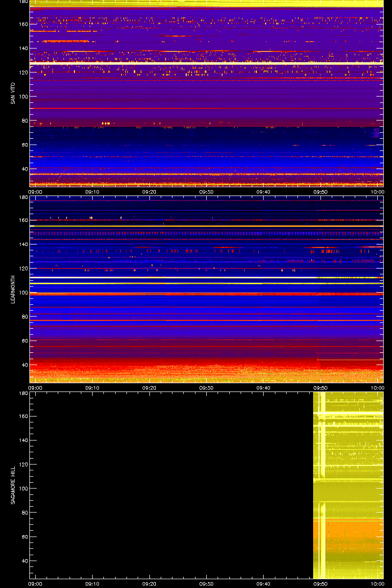
Task: Click the 09:30 time label below Learmonth plot
Action: [207, 388]
